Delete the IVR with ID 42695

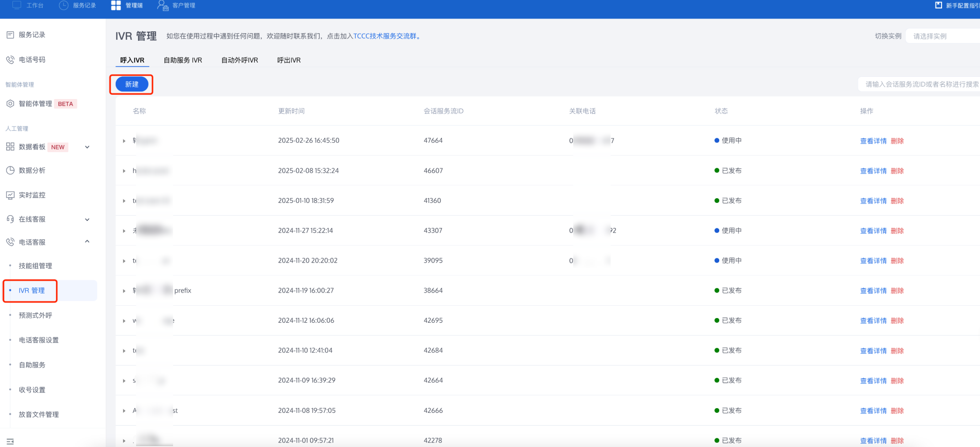898,321
